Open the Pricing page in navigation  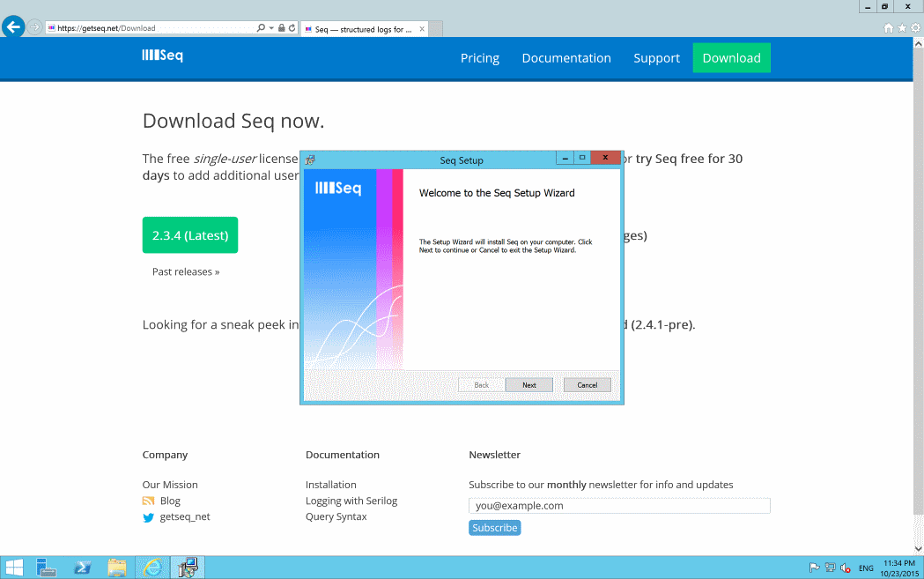point(480,58)
